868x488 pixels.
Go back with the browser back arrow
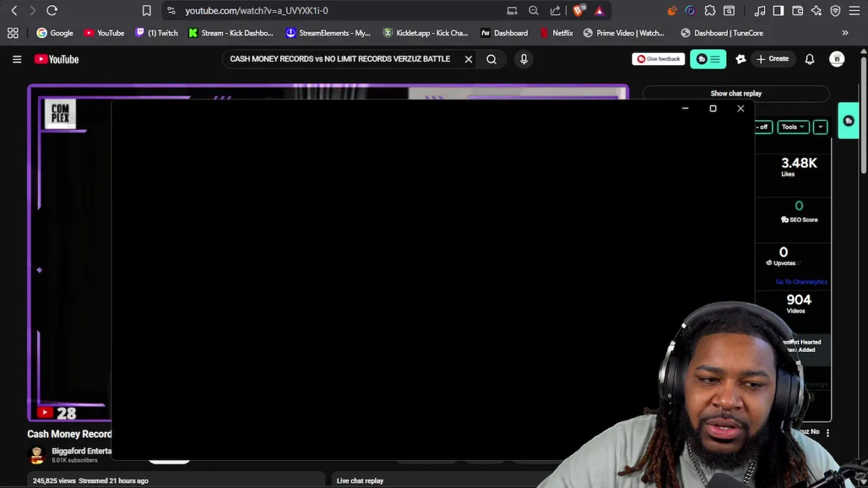pos(14,10)
